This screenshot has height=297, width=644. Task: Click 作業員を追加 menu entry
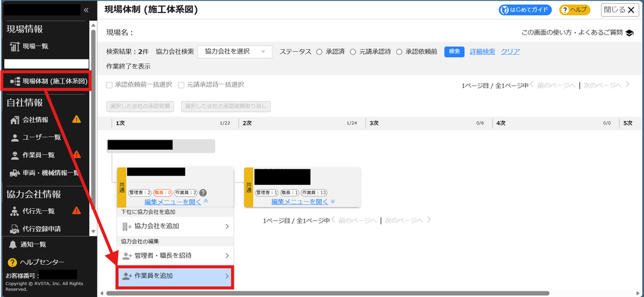175,276
